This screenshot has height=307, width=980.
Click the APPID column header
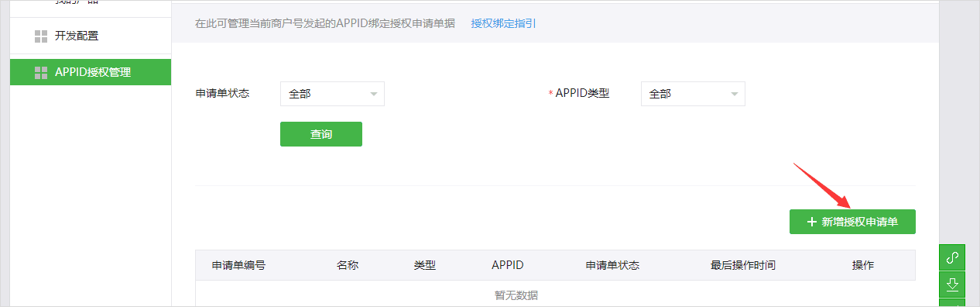tap(508, 265)
